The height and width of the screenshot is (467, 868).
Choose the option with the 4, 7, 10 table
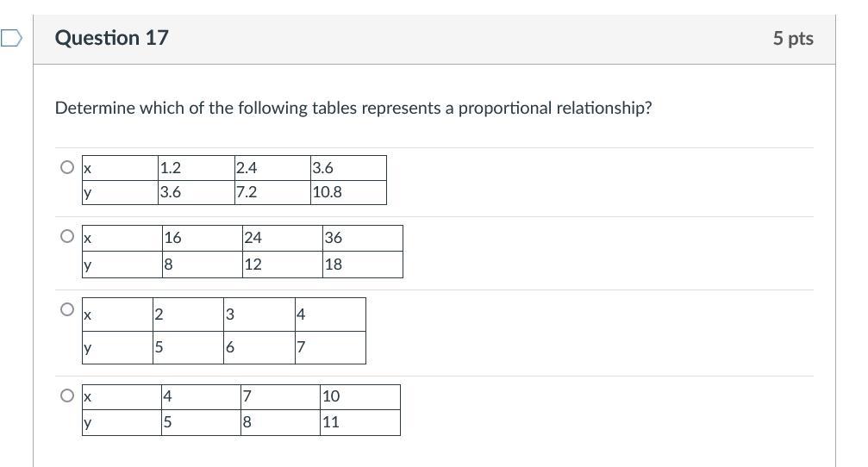[x=67, y=395]
